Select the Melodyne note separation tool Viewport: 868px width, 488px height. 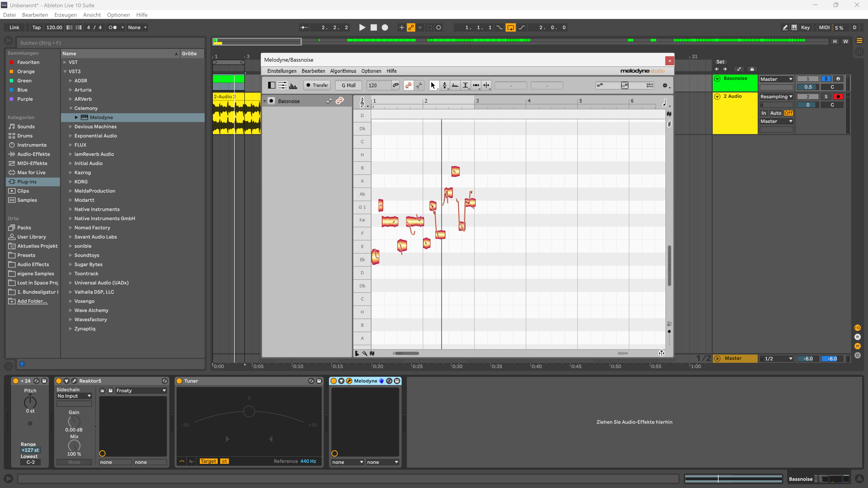pos(487,85)
